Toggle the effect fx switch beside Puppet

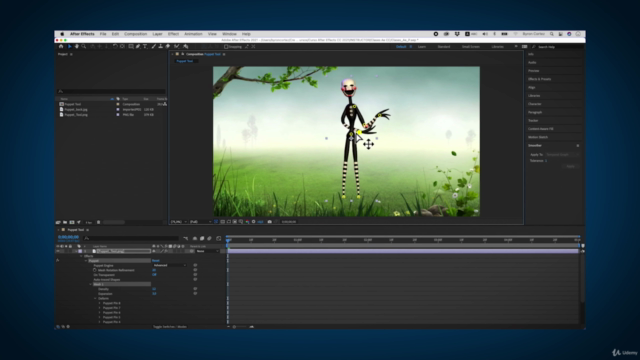58,260
